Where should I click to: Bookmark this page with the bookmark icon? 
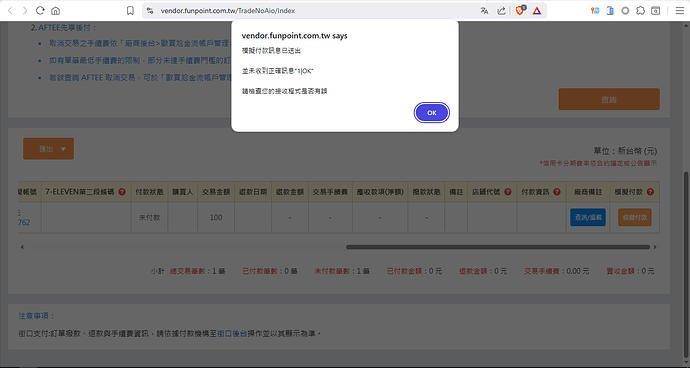pos(130,11)
